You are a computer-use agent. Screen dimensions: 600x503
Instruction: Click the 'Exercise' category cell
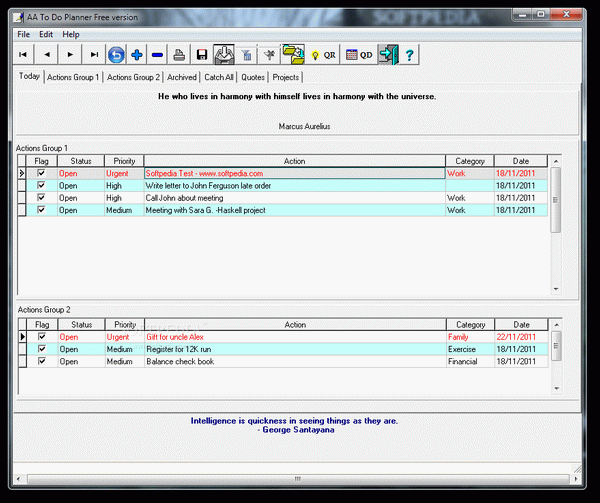point(471,349)
